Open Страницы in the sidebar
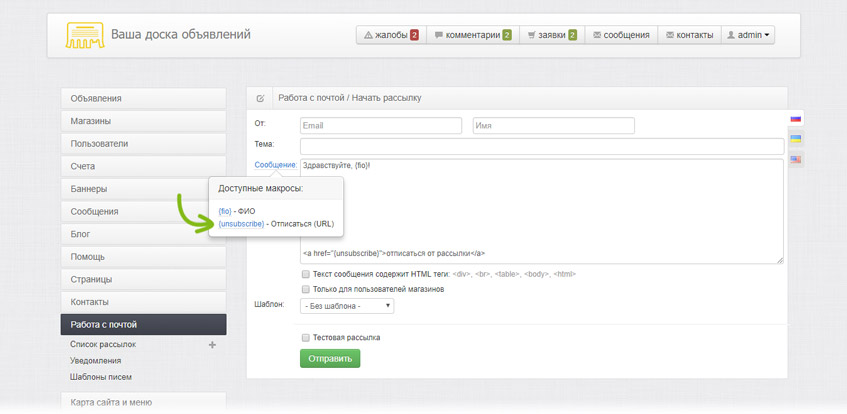 point(143,279)
